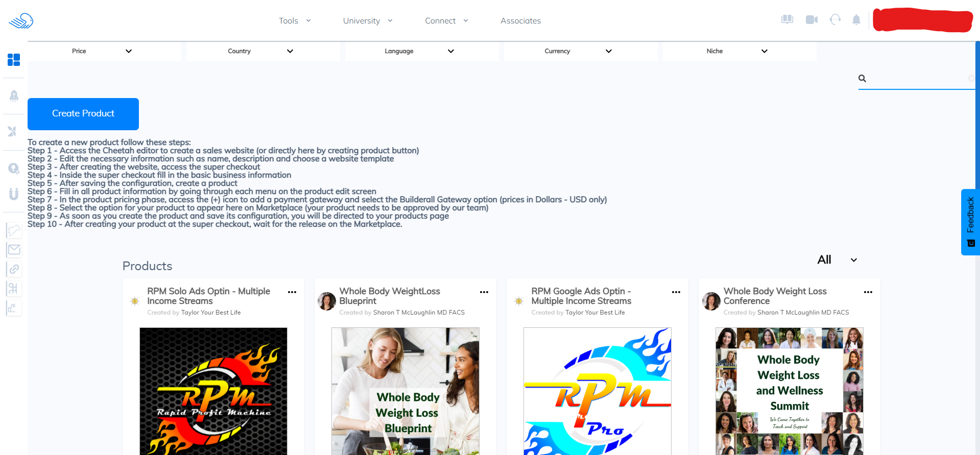Viewport: 980px width, 455px height.
Task: Click the rocket icon in left sidebar
Action: (14, 95)
